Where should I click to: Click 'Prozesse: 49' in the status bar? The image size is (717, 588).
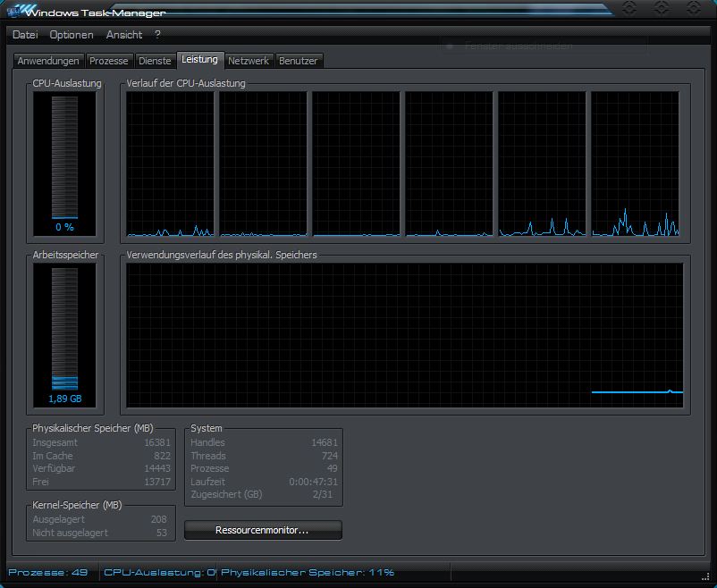[48, 573]
